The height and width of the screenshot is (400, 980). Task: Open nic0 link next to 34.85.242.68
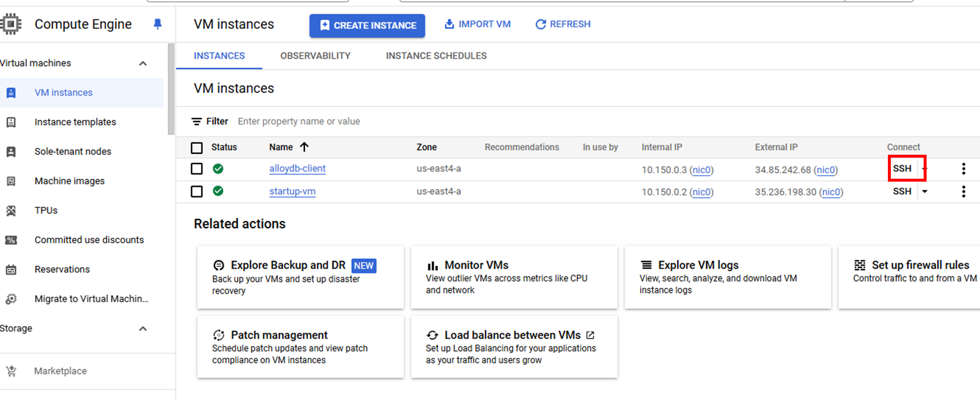point(826,170)
